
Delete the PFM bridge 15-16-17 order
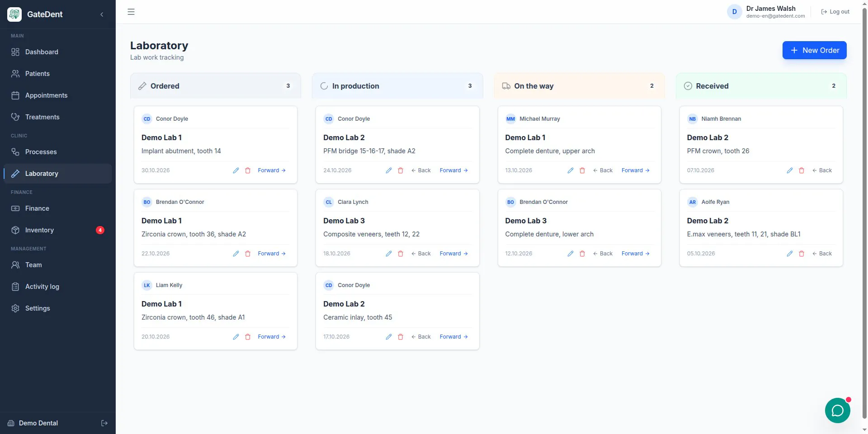pyautogui.click(x=401, y=170)
